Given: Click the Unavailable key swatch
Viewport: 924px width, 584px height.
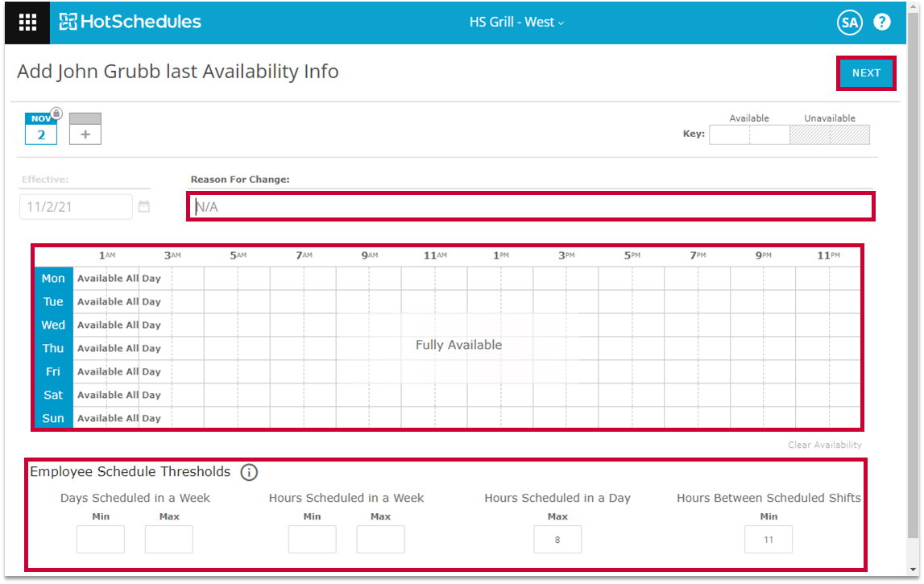Looking at the screenshot, I should coord(829,135).
